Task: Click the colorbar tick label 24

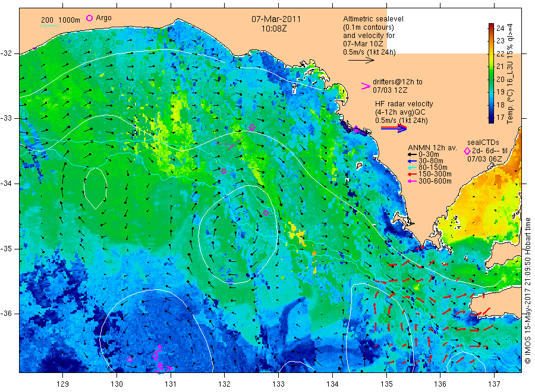Action: click(x=500, y=29)
